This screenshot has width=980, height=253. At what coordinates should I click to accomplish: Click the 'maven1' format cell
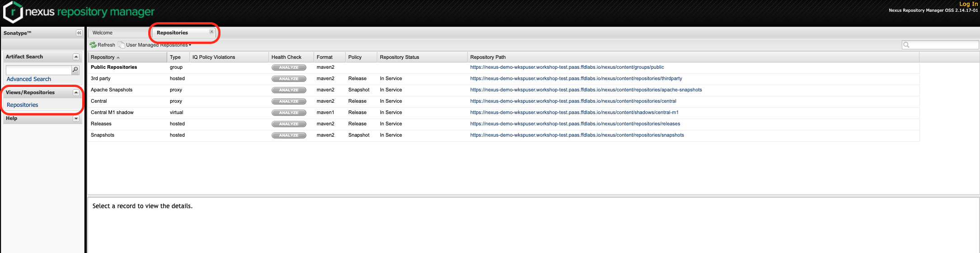coord(325,112)
